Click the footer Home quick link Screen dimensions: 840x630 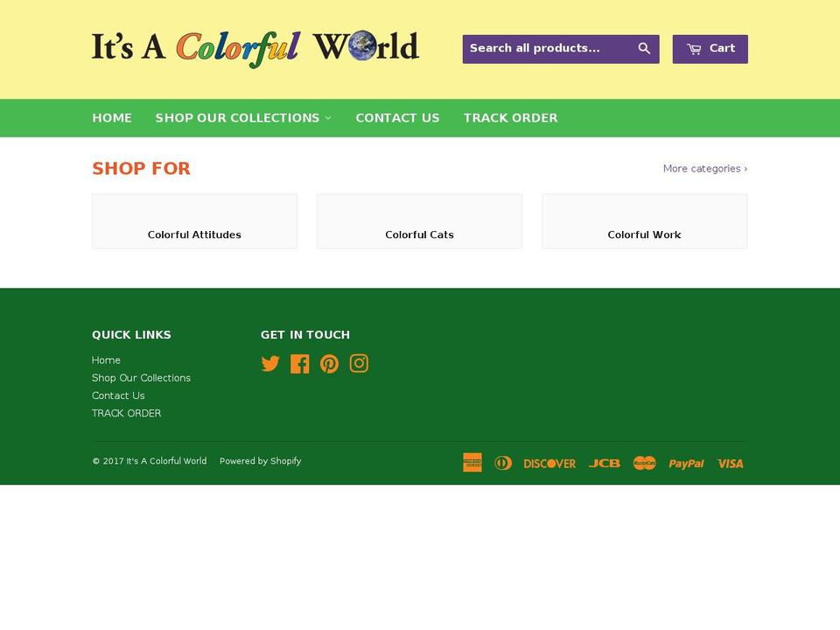point(106,360)
